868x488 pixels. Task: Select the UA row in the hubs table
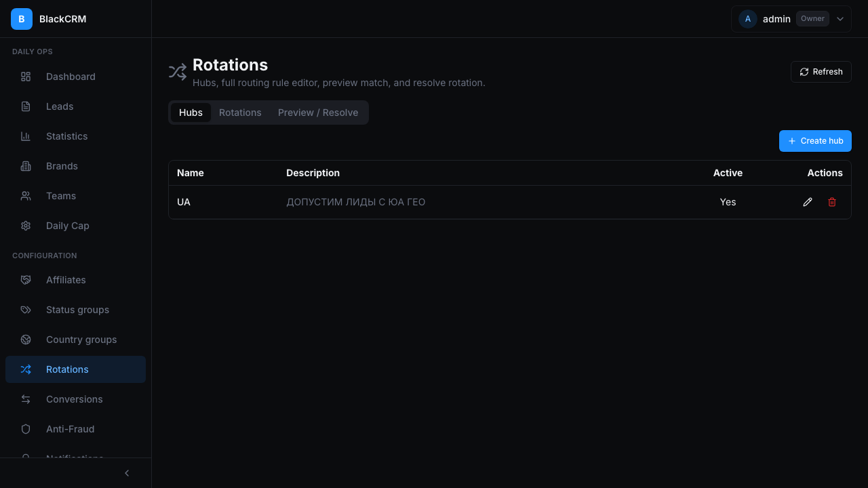[407, 202]
